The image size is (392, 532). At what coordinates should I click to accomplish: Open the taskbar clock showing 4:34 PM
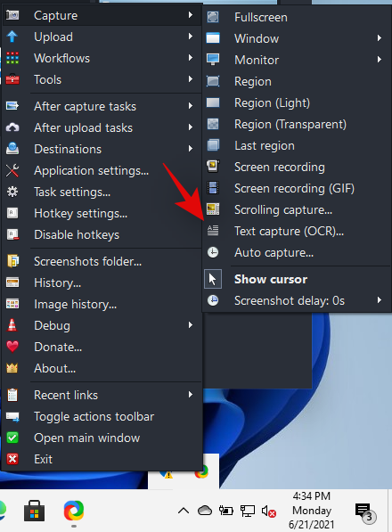[312, 511]
